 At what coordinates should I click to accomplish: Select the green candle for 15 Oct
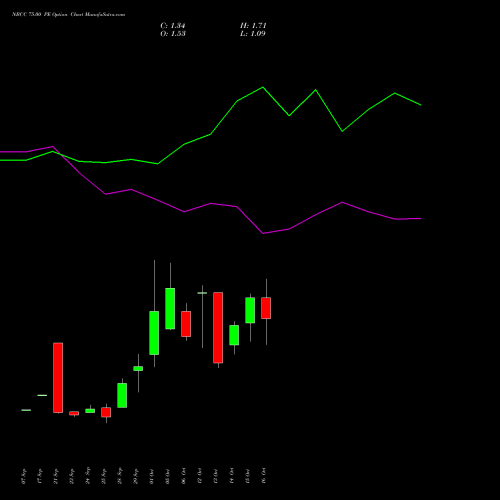pos(250,310)
